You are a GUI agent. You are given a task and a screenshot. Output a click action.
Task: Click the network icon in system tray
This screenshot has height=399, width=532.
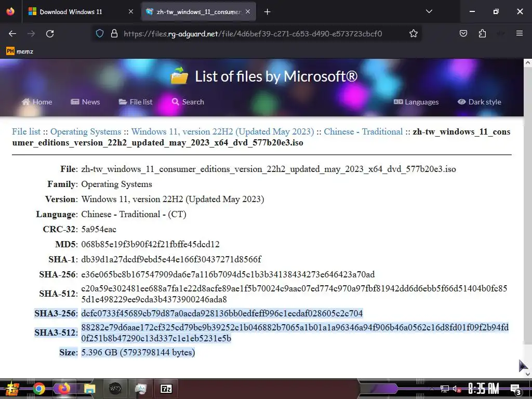(445, 389)
